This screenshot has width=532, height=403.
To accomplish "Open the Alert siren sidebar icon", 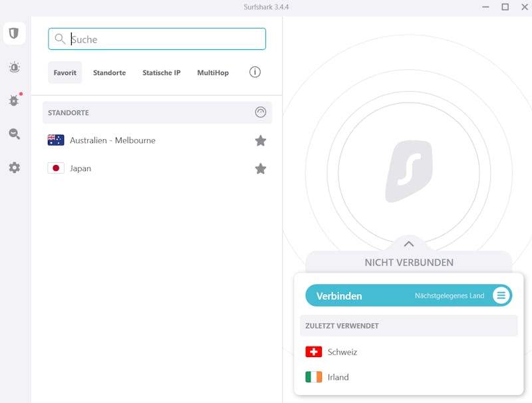I will pyautogui.click(x=14, y=67).
